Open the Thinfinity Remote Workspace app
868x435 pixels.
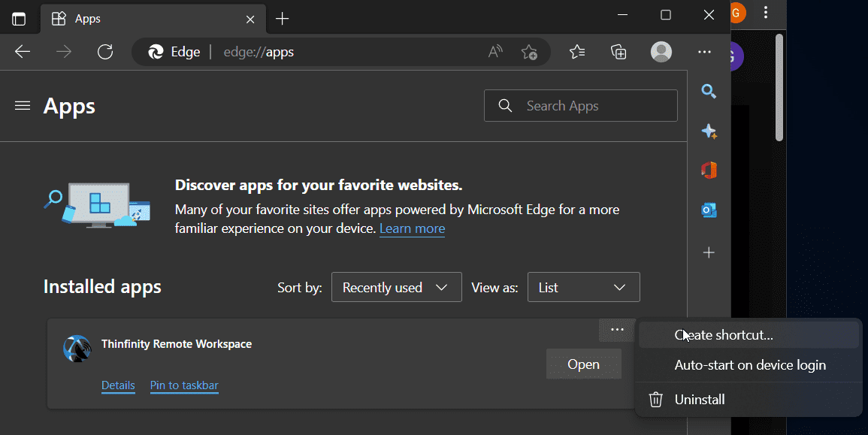coord(584,364)
